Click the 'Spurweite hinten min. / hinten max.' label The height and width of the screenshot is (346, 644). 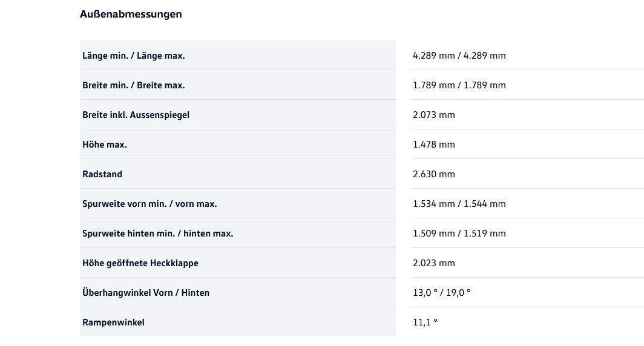pyautogui.click(x=157, y=233)
